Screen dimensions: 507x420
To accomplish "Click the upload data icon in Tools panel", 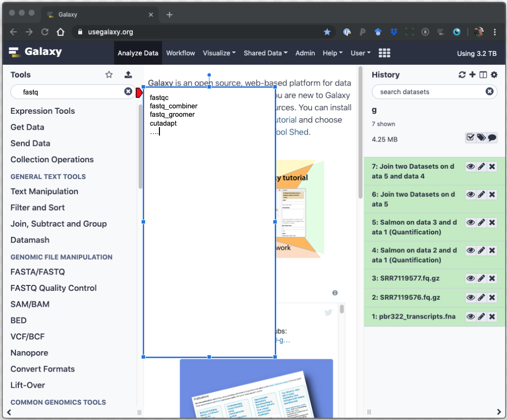I will [x=128, y=75].
